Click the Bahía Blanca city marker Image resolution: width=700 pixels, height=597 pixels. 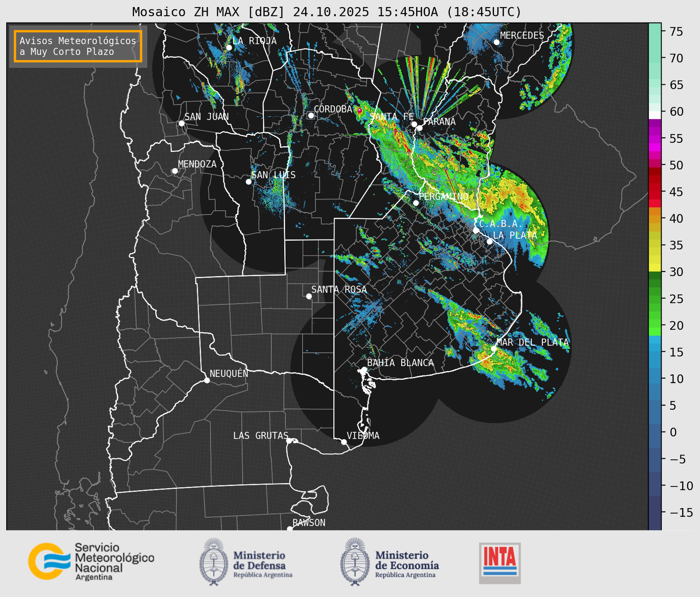(364, 369)
